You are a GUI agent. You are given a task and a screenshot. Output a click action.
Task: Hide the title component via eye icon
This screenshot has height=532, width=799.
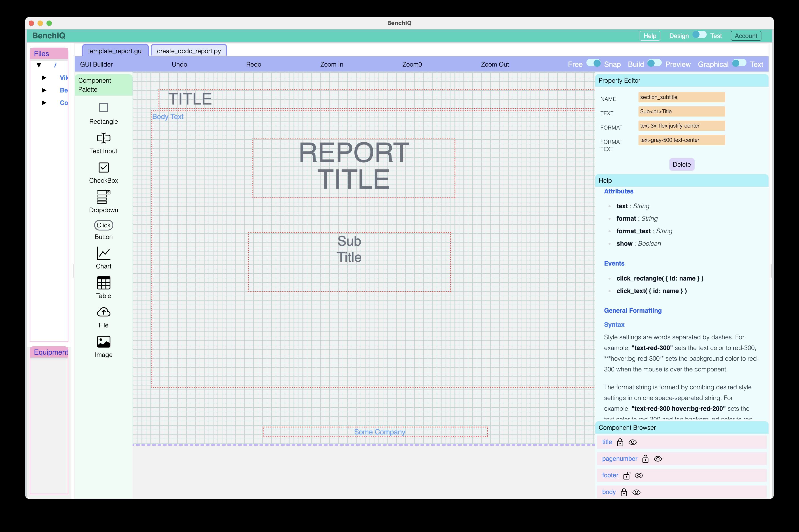(x=632, y=442)
